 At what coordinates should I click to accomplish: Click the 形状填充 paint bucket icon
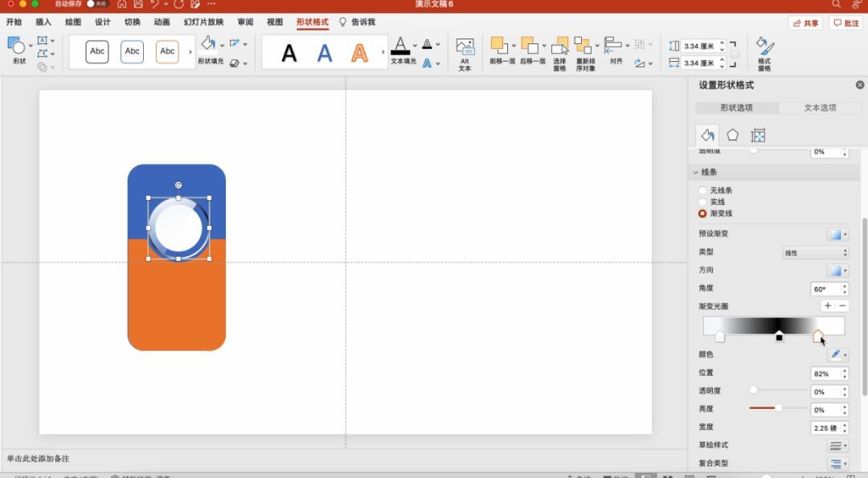pos(208,43)
